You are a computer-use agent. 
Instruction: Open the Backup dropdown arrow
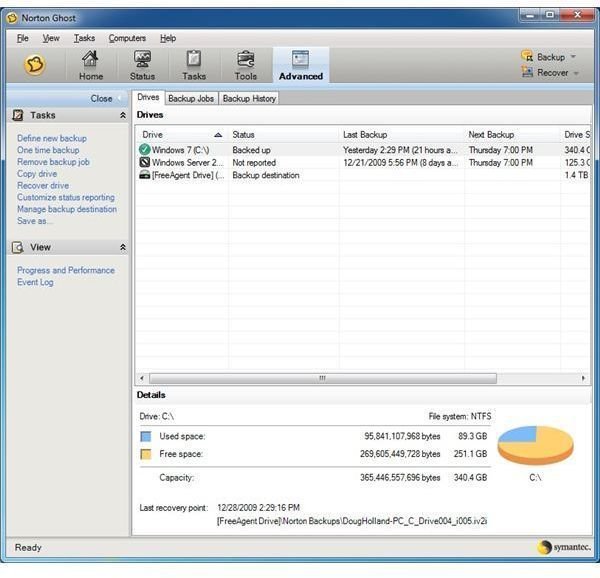click(x=573, y=57)
